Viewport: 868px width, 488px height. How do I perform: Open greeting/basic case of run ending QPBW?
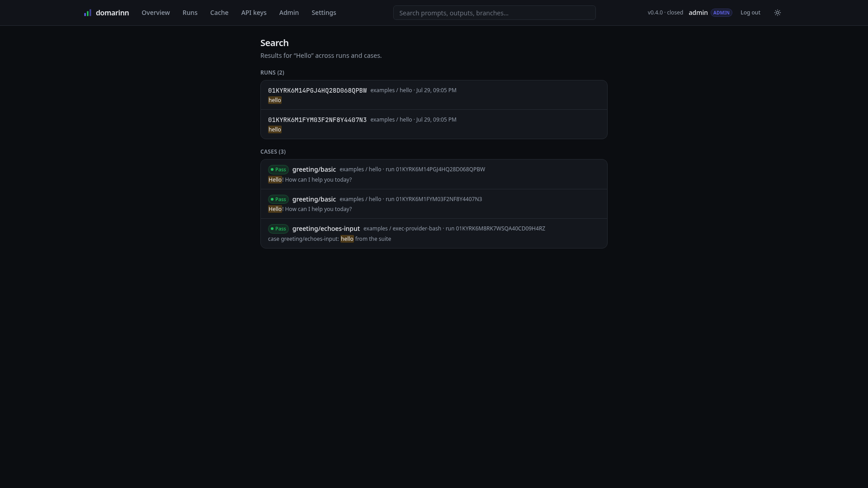click(434, 174)
